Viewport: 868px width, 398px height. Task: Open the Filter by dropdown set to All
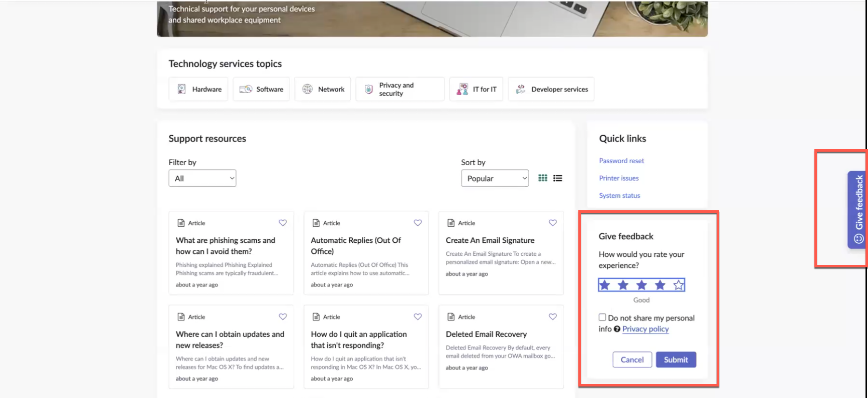pos(202,178)
